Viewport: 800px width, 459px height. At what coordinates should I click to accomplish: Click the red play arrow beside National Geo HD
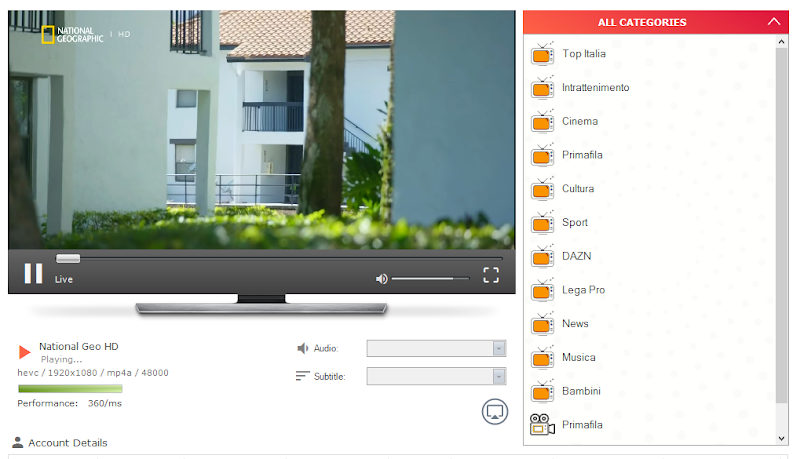(x=24, y=352)
